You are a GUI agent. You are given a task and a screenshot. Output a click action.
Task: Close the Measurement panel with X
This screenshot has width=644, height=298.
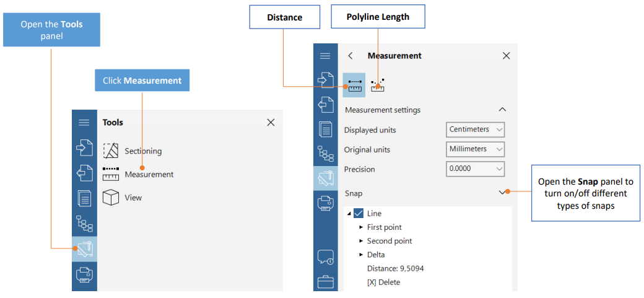pos(506,56)
